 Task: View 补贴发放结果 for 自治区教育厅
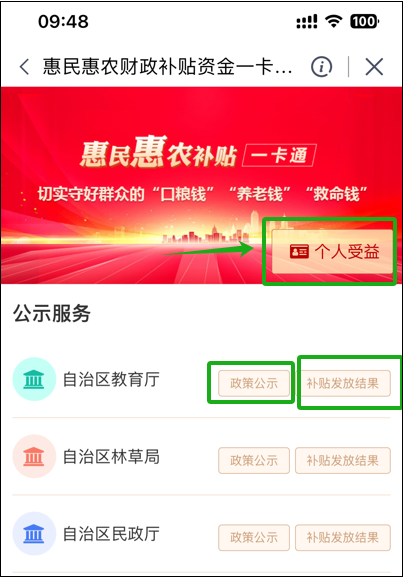click(x=343, y=383)
